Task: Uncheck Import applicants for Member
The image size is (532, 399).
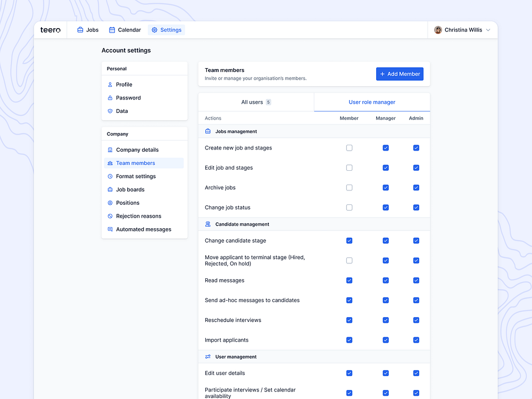Action: coord(349,340)
